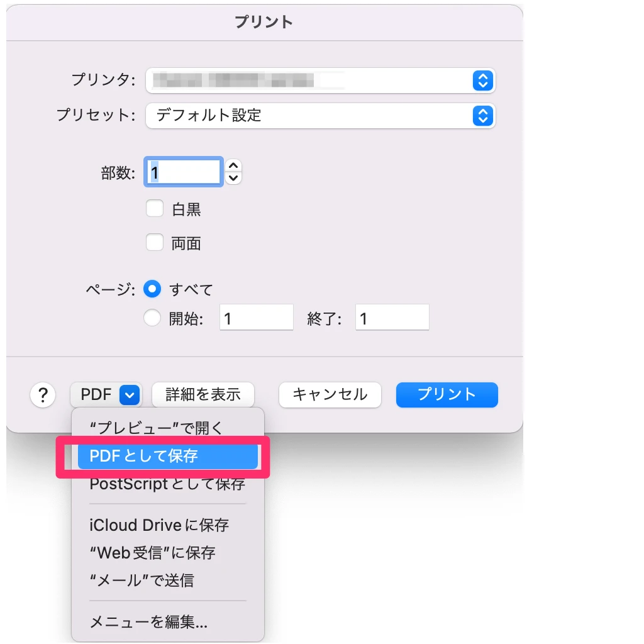Choose PDFとして保存 menu item
The height and width of the screenshot is (644, 644).
[167, 457]
